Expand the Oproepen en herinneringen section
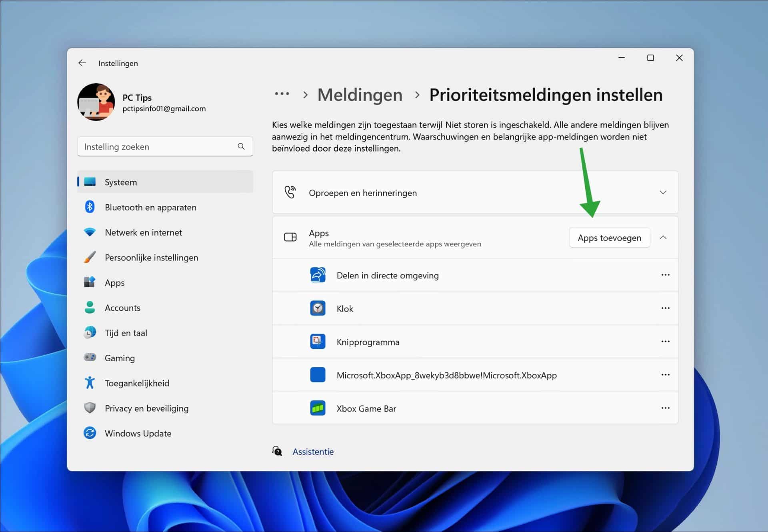 click(663, 192)
